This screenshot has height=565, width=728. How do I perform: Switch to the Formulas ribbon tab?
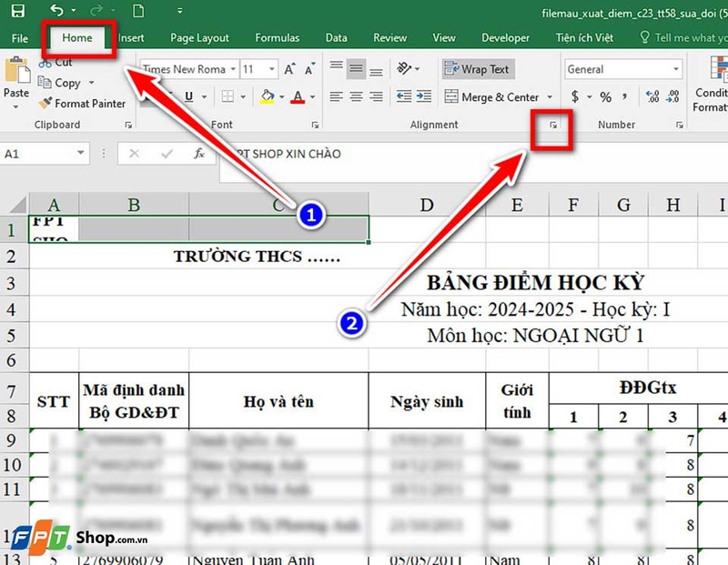point(277,37)
